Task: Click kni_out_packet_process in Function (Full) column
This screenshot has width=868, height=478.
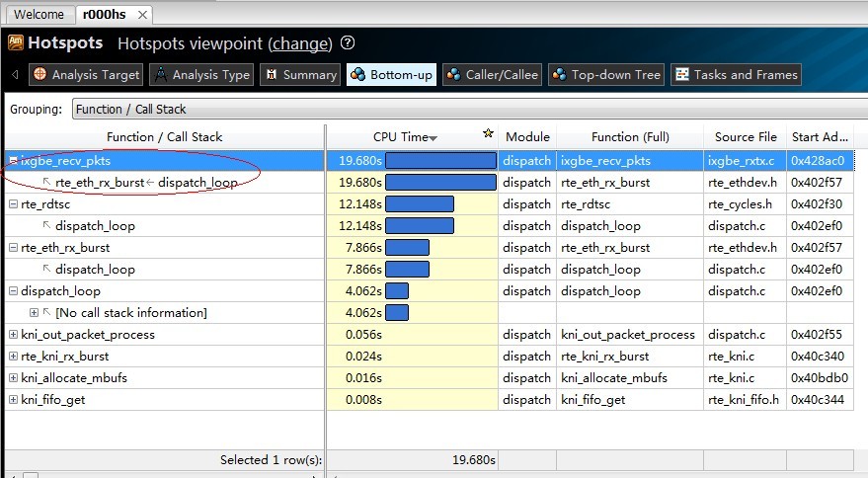Action: (x=628, y=335)
